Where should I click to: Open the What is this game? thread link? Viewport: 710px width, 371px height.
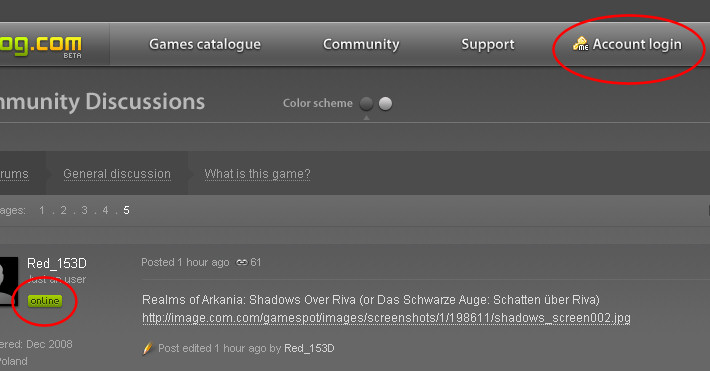click(257, 174)
